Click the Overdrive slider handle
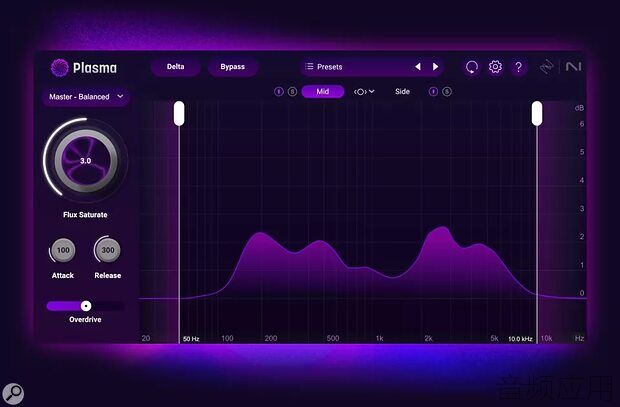The image size is (620, 407). 86,306
